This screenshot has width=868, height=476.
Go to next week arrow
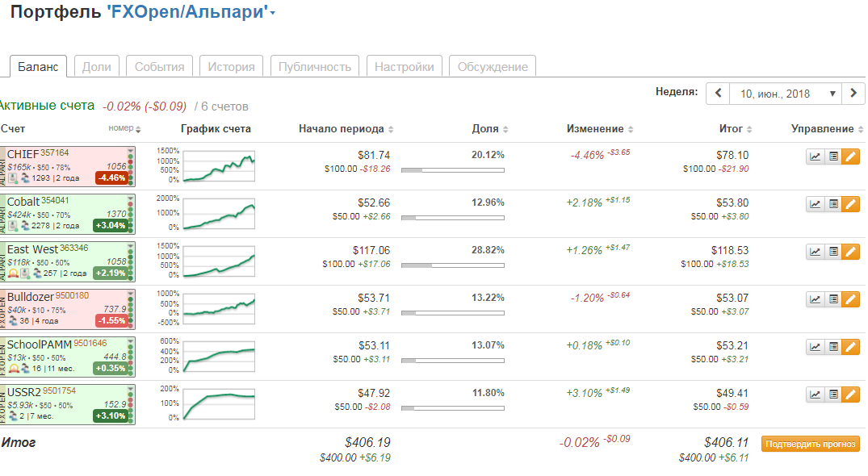pyautogui.click(x=853, y=94)
